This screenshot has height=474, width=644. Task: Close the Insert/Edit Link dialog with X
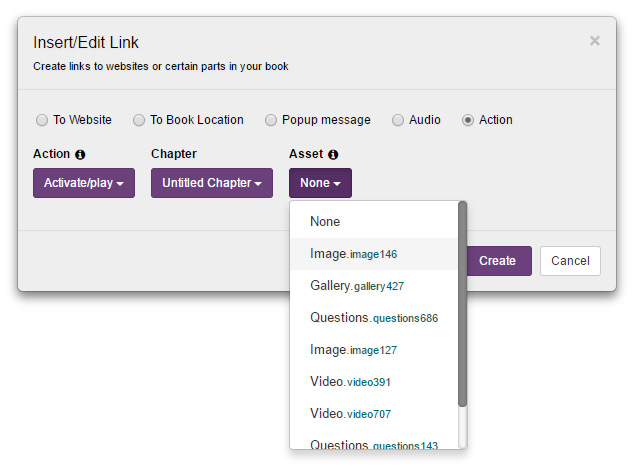click(x=595, y=41)
